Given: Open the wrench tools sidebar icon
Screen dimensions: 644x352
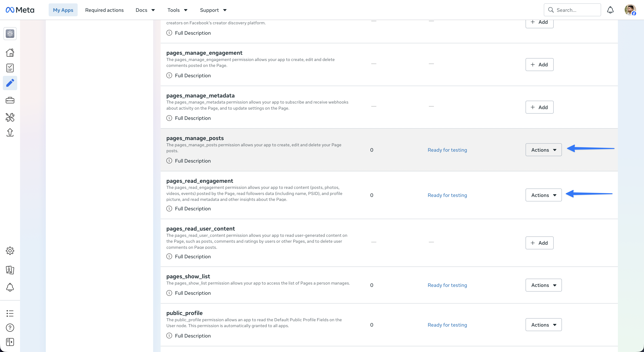Looking at the screenshot, I should (x=10, y=117).
